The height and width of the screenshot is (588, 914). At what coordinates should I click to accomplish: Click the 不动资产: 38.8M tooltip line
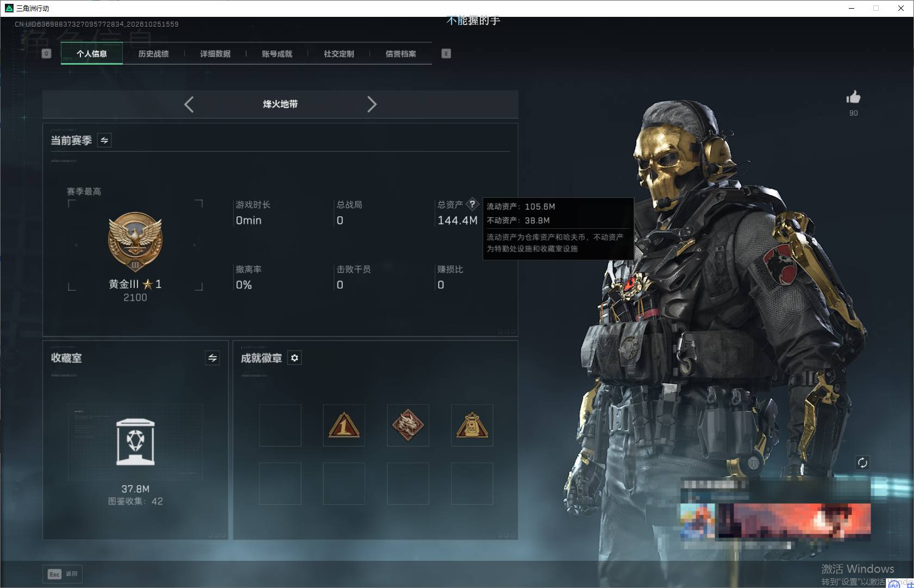(518, 221)
